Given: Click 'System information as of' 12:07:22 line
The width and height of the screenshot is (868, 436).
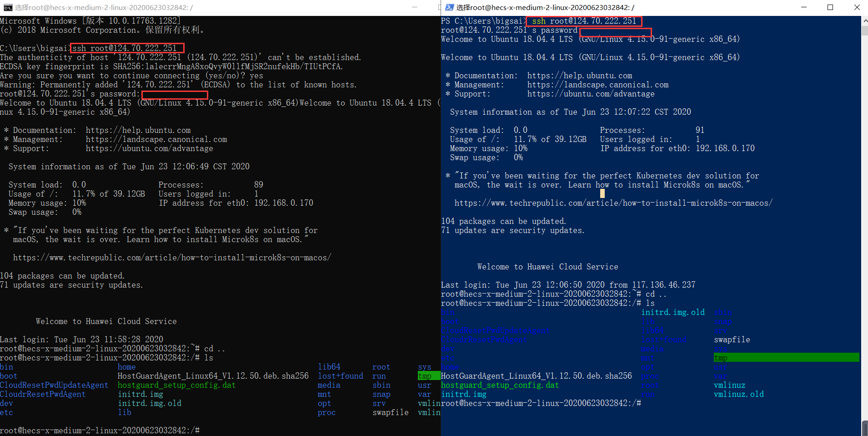Looking at the screenshot, I should point(571,112).
